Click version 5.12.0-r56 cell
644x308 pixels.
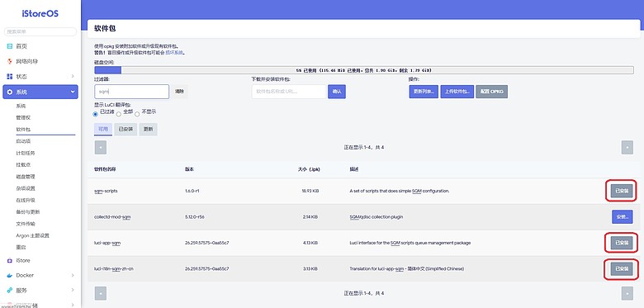point(195,217)
